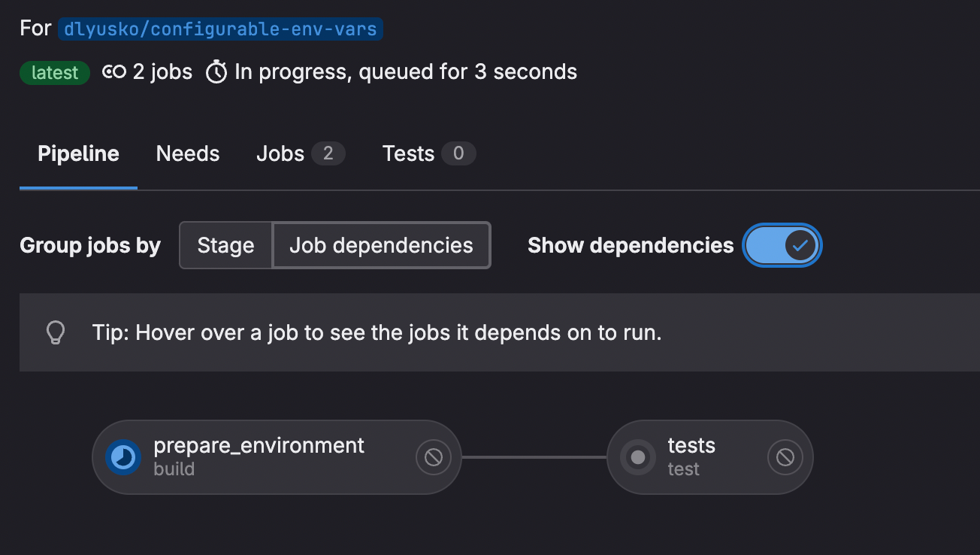
Task: Open the prepare_environment job name
Action: (x=259, y=445)
